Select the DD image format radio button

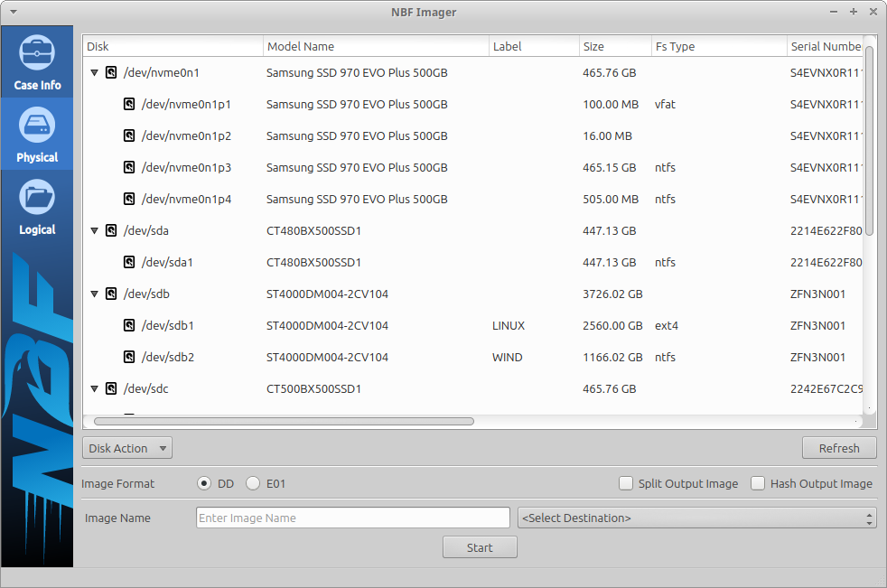(x=204, y=484)
